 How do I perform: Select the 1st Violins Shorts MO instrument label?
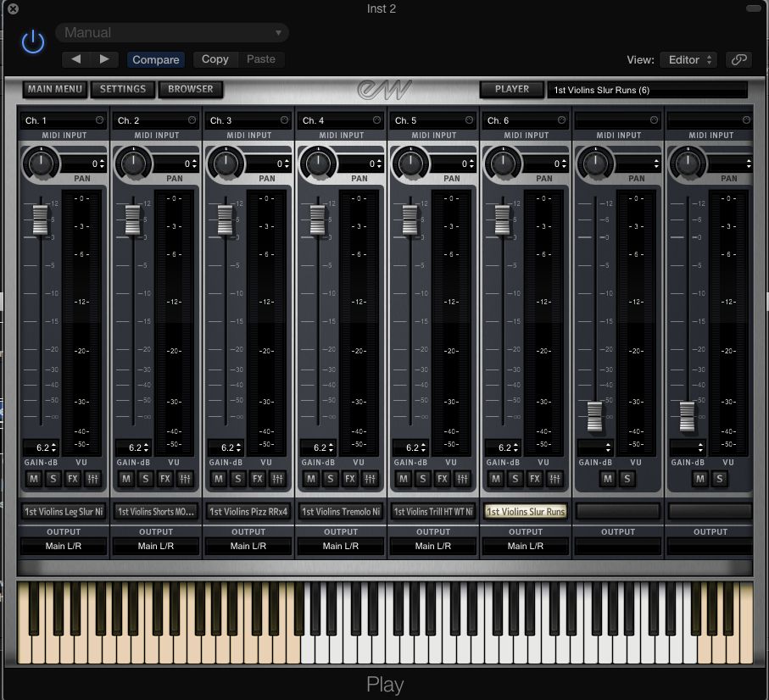pos(156,512)
